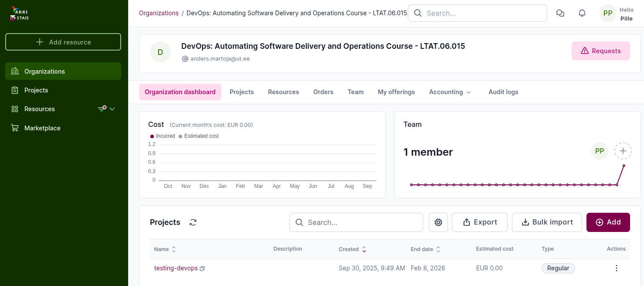Switch to the Audit logs tab
This screenshot has width=644, height=286.
[503, 92]
